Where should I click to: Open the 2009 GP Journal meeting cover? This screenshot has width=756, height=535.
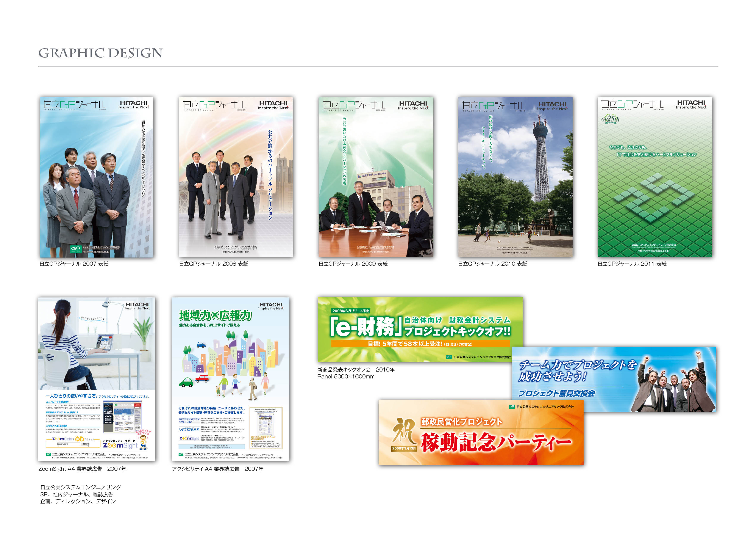376,177
